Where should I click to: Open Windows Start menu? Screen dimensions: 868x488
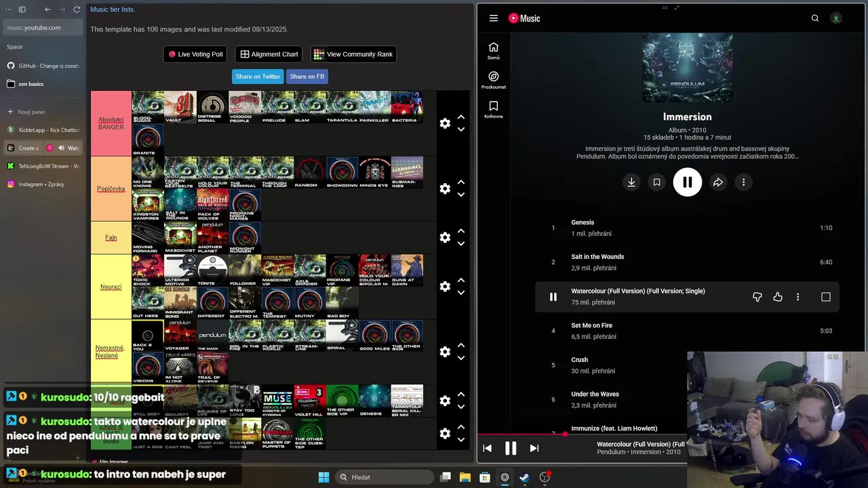tap(323, 477)
